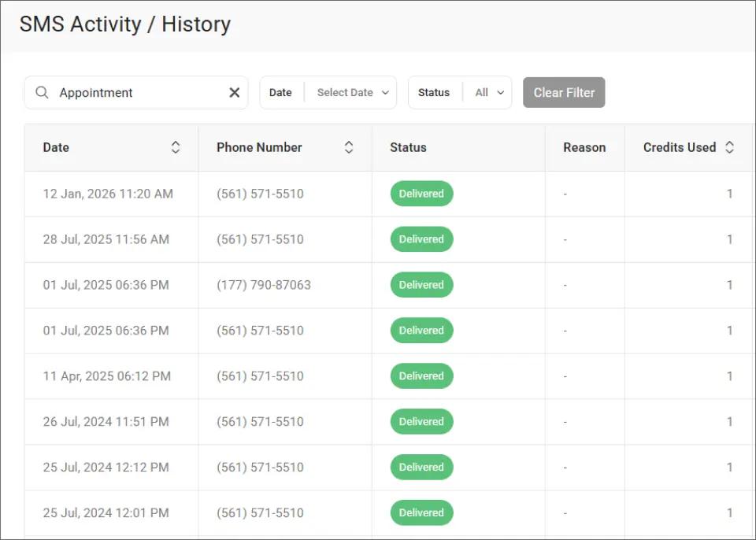Click the Delivered badge on the last visible row
Viewport: 756px width, 540px height.
[x=421, y=512]
